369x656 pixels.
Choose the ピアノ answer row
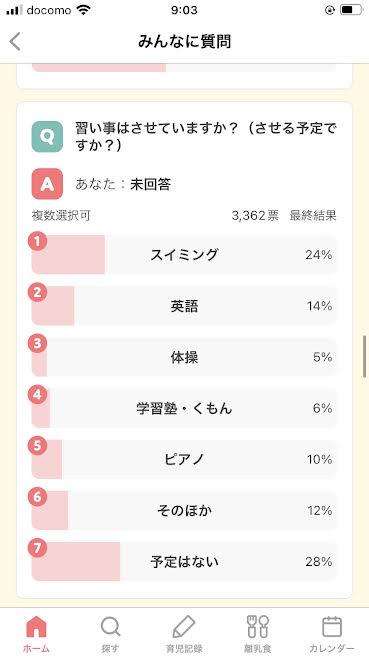[184, 459]
